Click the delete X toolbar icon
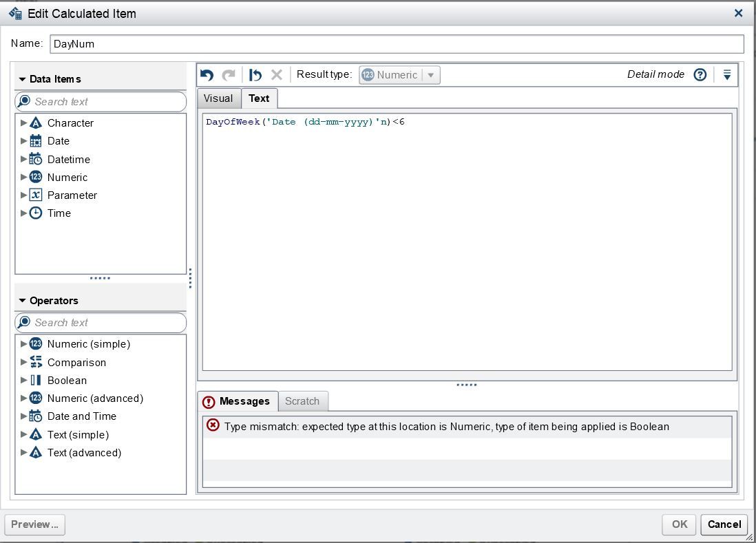 (277, 75)
